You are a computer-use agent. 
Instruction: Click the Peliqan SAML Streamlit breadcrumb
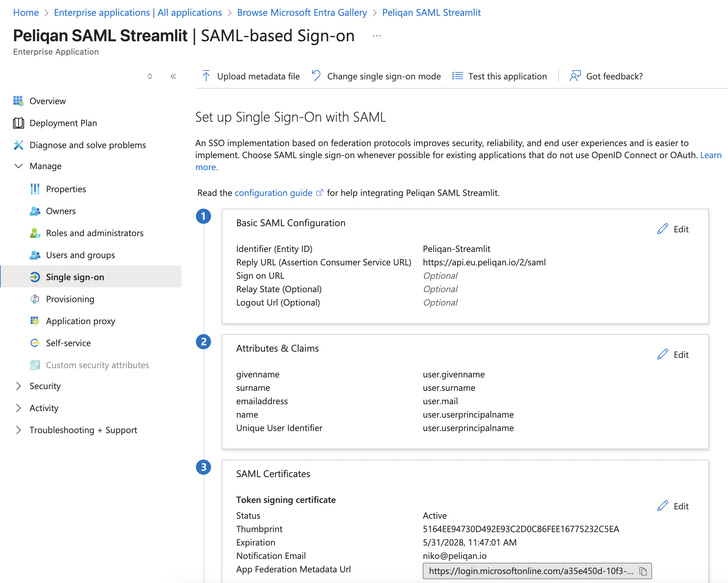click(x=431, y=12)
